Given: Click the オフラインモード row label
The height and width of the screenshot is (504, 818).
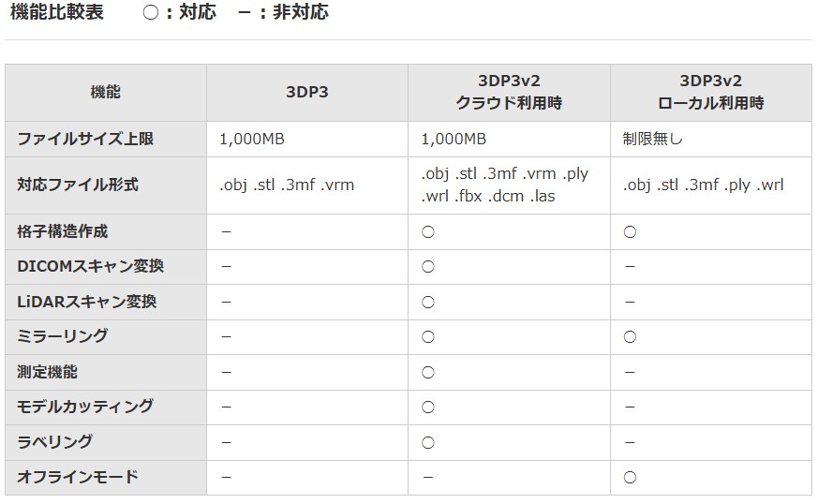Looking at the screenshot, I should tap(78, 477).
